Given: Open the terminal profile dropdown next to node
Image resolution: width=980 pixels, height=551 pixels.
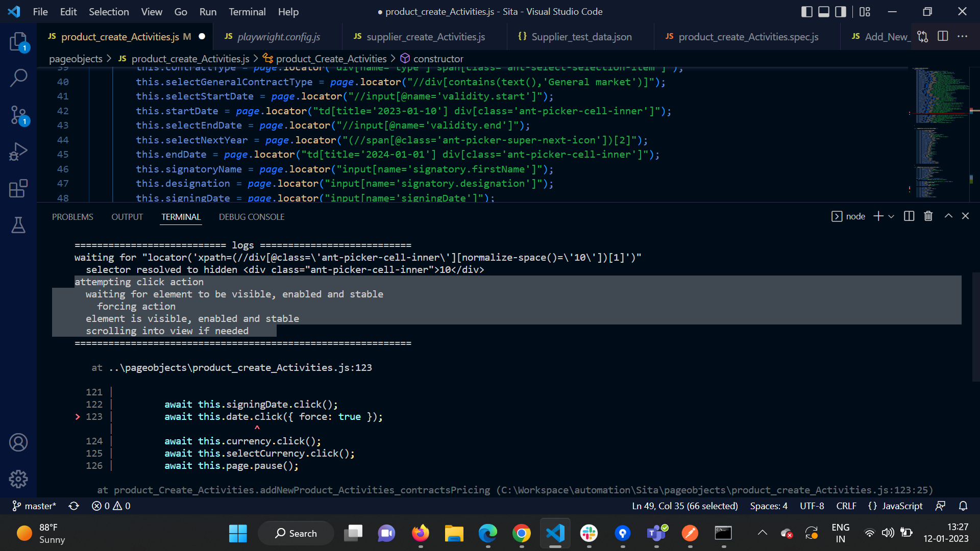Looking at the screenshot, I should (x=891, y=216).
